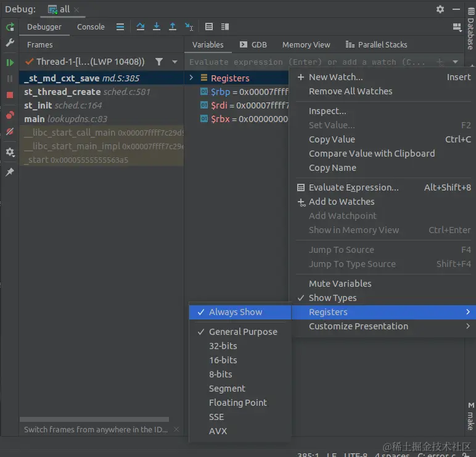Select the $rbp register variable
This screenshot has height=457, width=476.
243,92
